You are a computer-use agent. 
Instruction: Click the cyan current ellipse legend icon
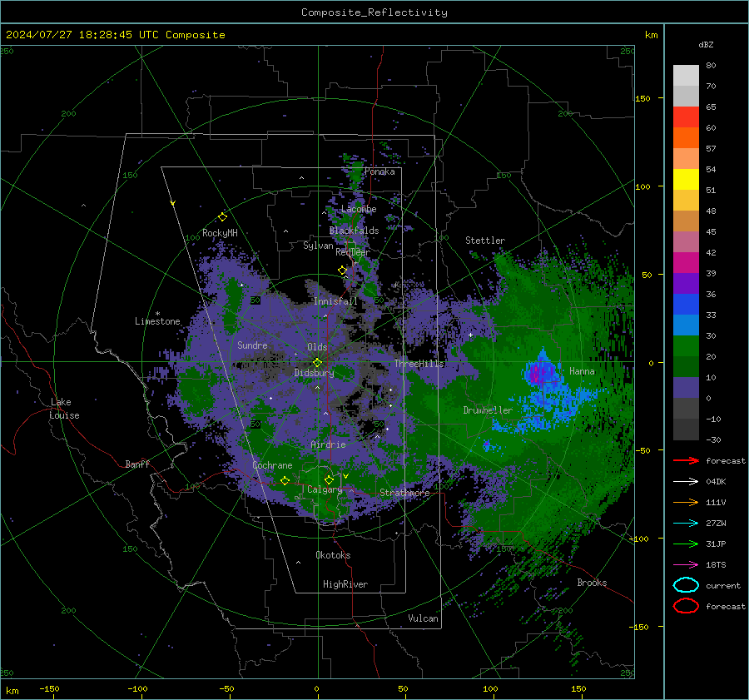pos(686,585)
